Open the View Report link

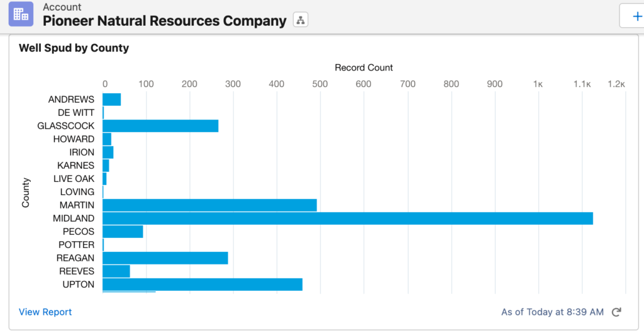(x=45, y=312)
